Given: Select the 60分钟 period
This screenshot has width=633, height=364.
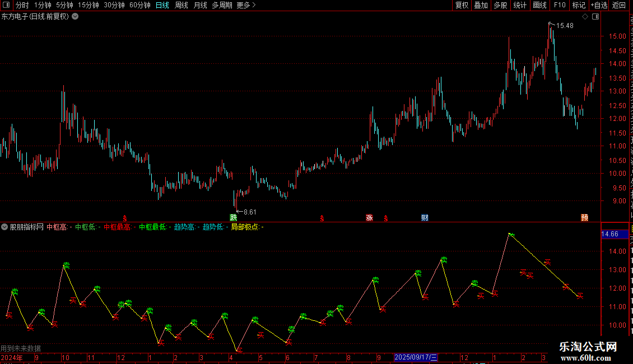Looking at the screenshot, I should (x=139, y=5).
